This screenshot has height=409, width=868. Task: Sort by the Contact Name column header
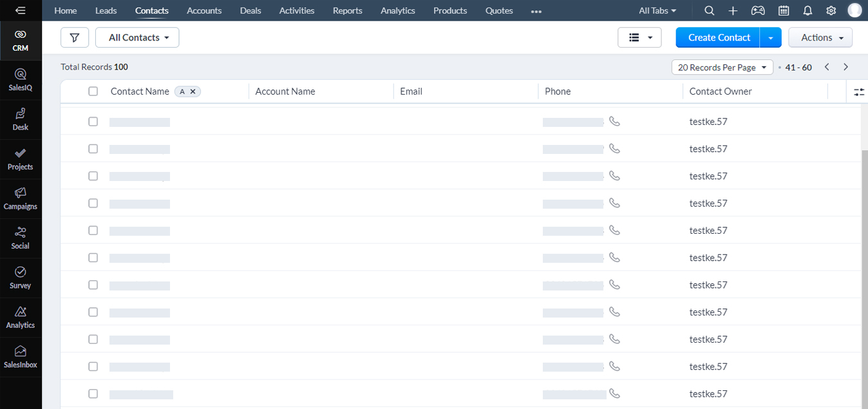point(140,91)
